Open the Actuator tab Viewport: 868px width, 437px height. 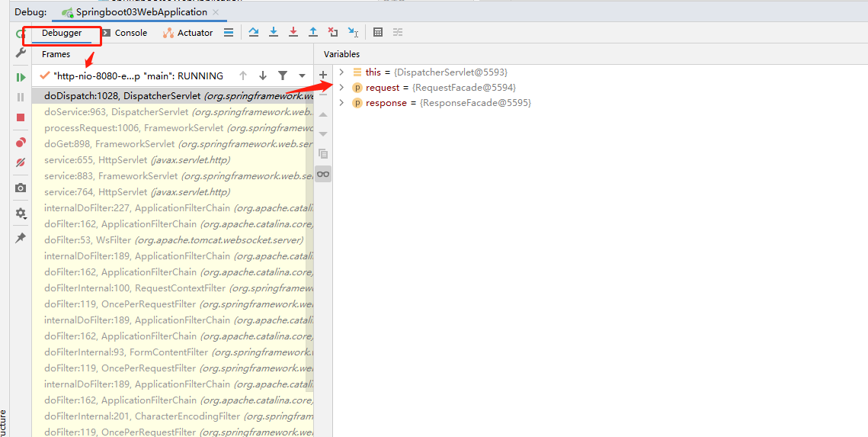click(187, 33)
